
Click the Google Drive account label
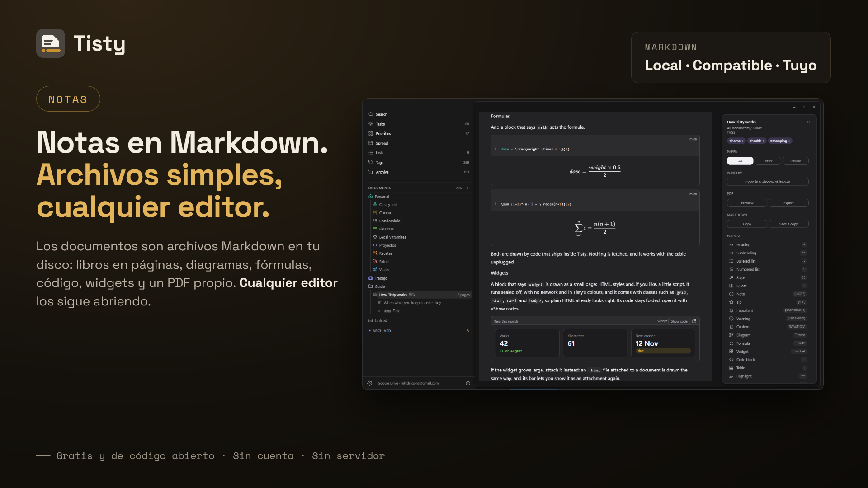point(408,383)
